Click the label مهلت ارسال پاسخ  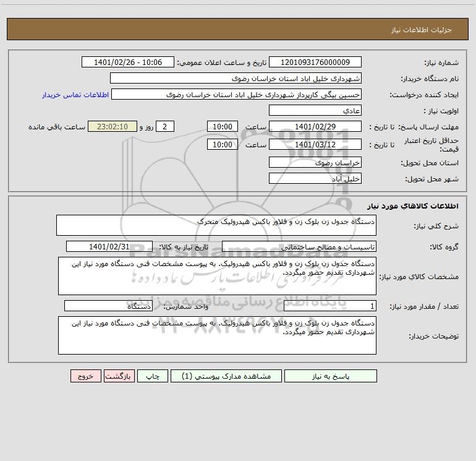428,127
